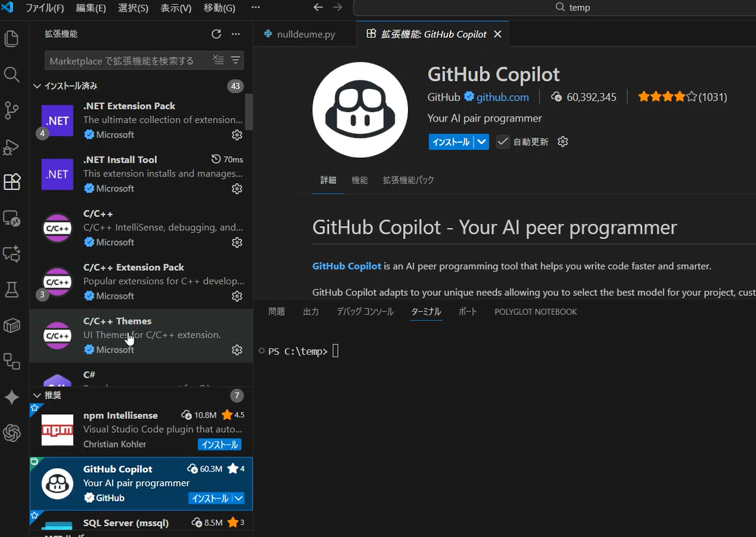Open the Testing flask view
The width and height of the screenshot is (756, 537).
12,289
